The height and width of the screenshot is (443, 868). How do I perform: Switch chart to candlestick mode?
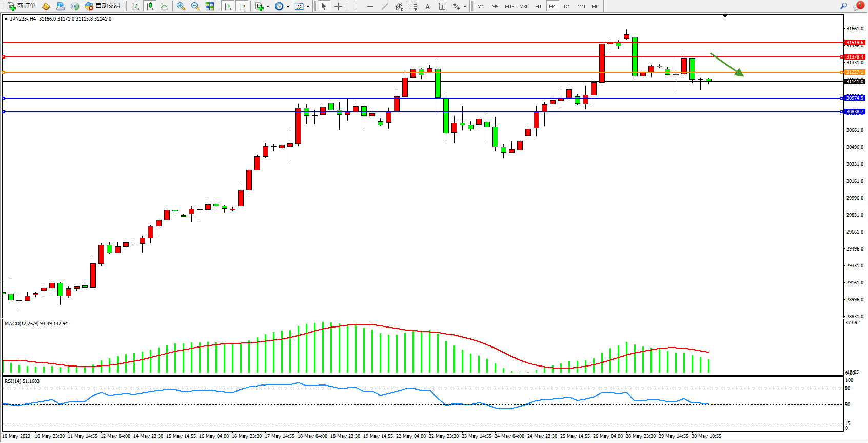[150, 6]
